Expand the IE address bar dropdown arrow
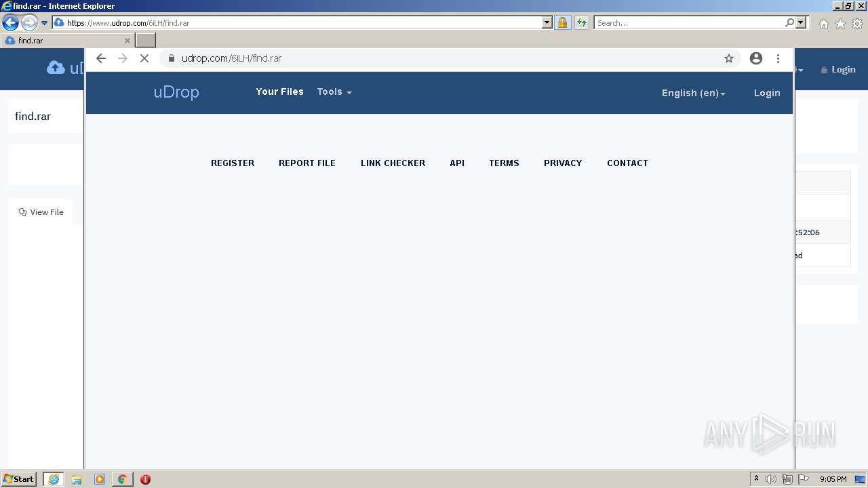Screen dimensions: 868x488 [x=547, y=23]
